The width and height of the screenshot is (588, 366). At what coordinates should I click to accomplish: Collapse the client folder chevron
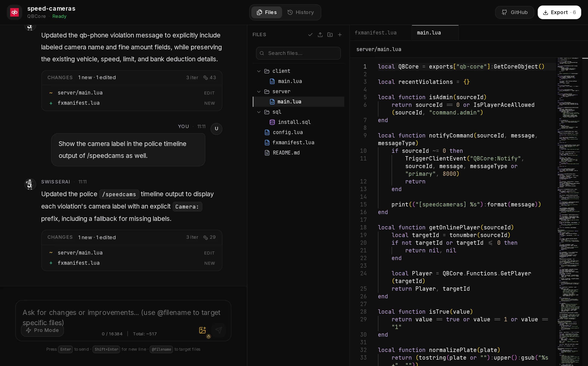(259, 71)
